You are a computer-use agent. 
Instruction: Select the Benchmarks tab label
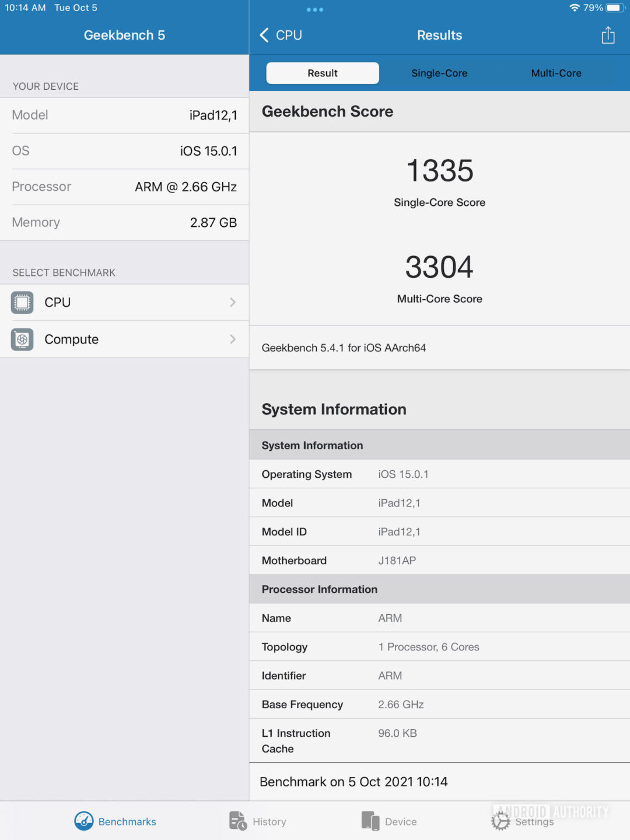[x=127, y=821]
